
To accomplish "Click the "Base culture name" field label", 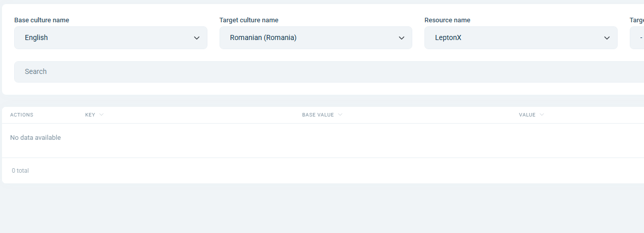I will coord(42,20).
